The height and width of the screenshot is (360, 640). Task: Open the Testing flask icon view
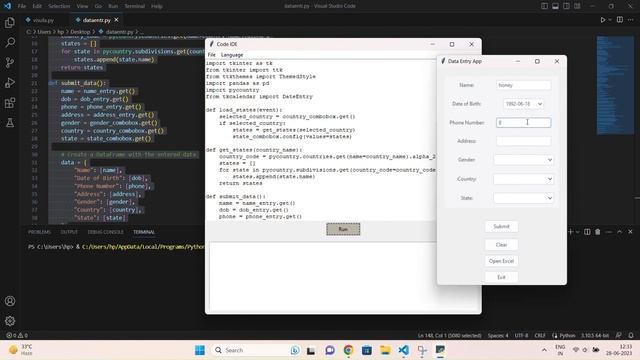coord(10,122)
